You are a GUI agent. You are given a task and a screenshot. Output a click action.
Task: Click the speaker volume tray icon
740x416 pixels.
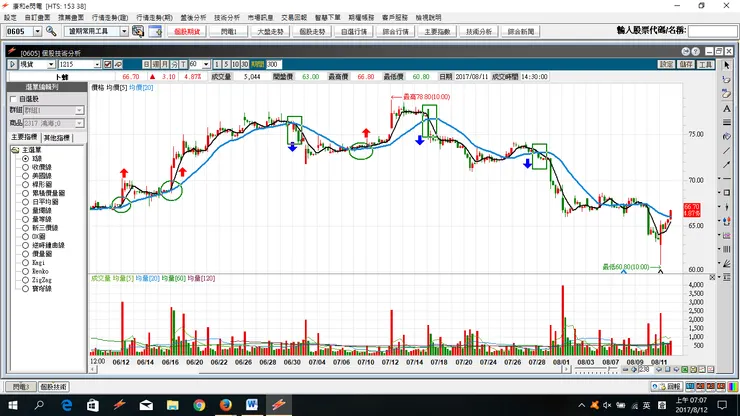coord(607,406)
